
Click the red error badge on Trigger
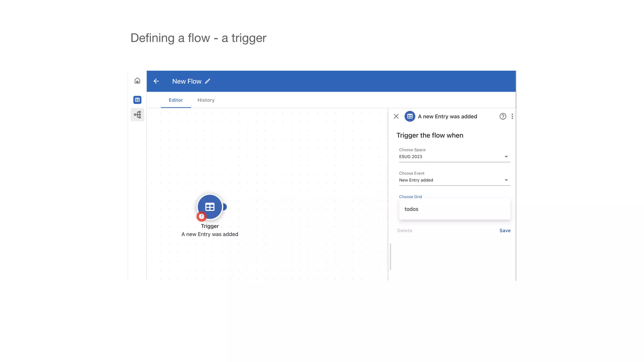(201, 217)
